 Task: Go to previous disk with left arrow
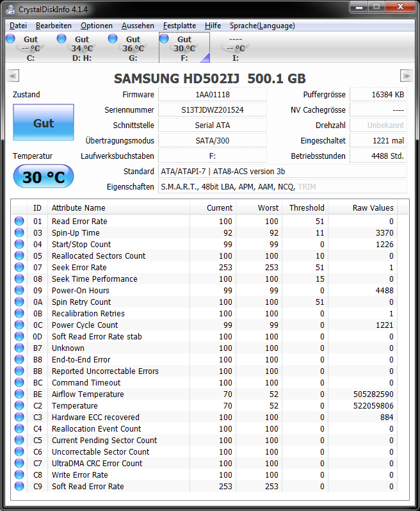pos(13,76)
